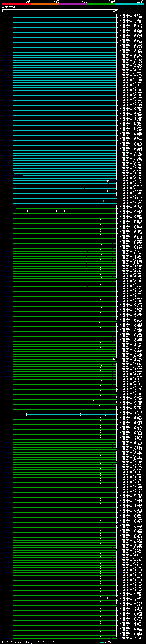Image resolution: width=146 pixels, height=644 pixels.
Task: Select hit label UniRef100_P29356
Action: tap(131, 244)
